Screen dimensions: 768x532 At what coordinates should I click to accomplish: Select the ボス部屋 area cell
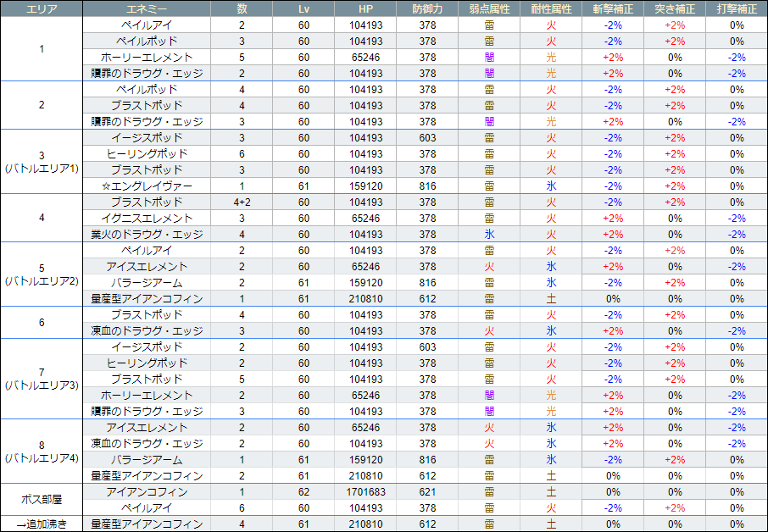pos(42,500)
